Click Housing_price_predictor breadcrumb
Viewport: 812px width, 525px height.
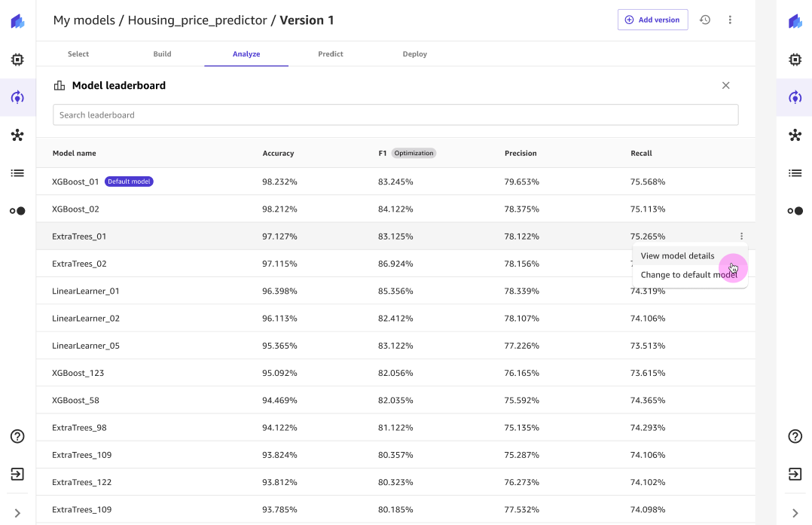197,20
